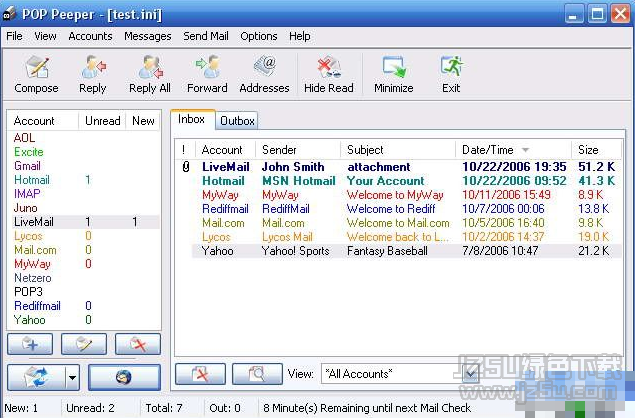This screenshot has width=635, height=418.
Task: Click the New column header in accounts list
Action: tap(143, 121)
